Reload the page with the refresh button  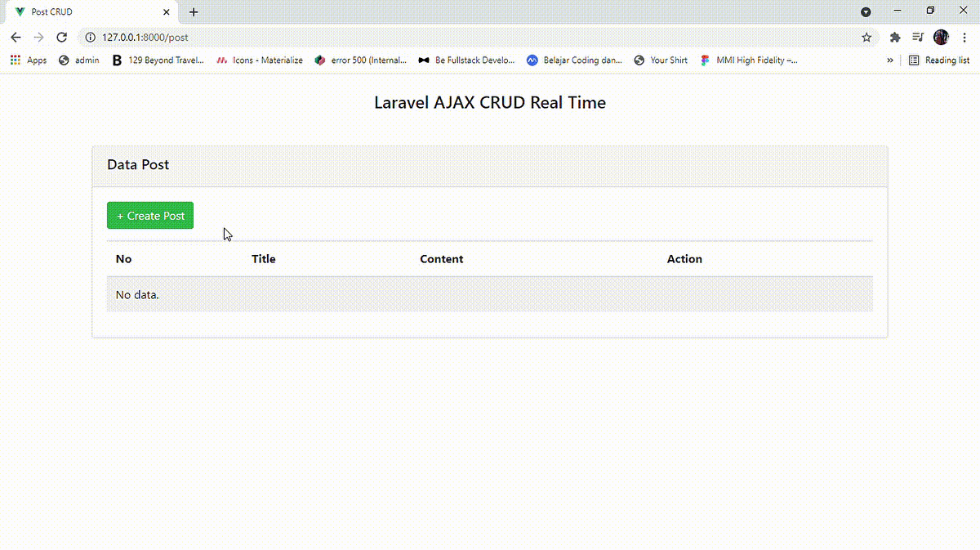(x=61, y=37)
